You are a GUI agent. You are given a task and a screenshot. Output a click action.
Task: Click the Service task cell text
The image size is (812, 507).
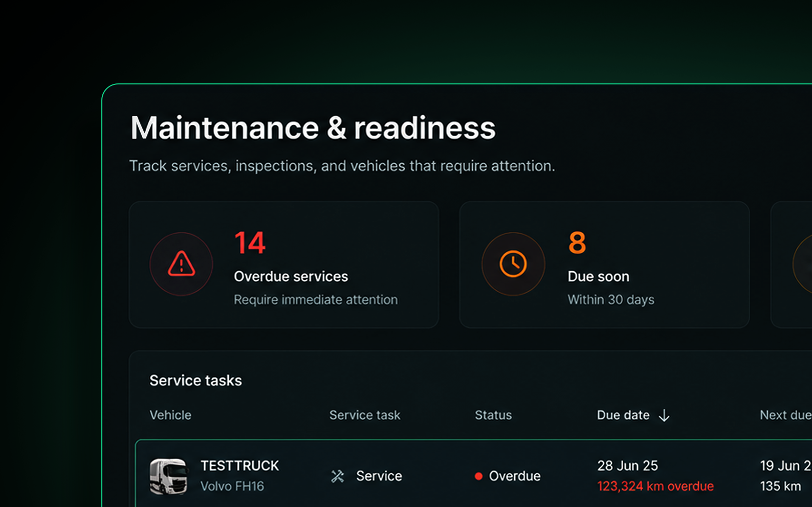pos(379,476)
